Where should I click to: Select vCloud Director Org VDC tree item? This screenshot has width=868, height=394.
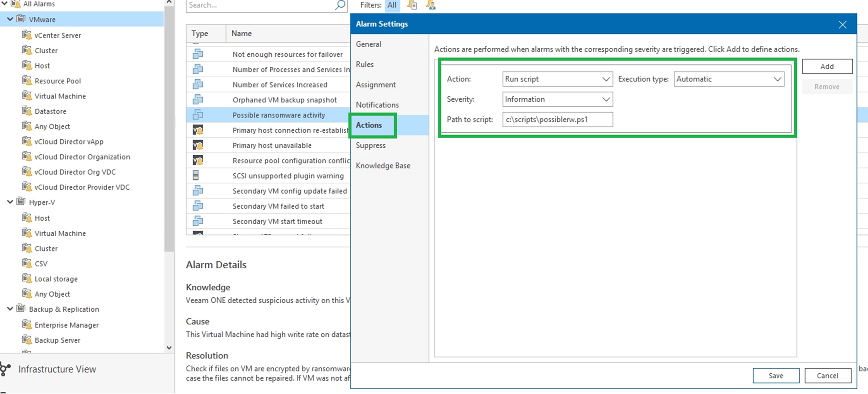pyautogui.click(x=75, y=172)
